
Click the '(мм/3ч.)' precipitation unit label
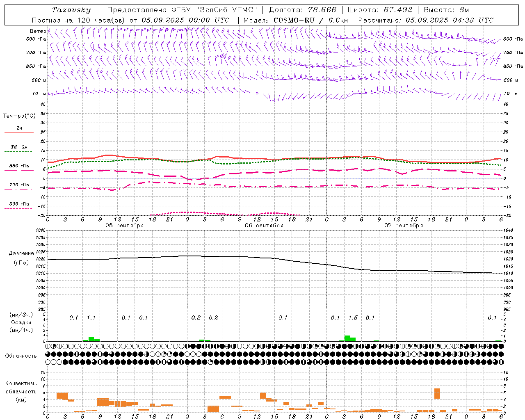[x=21, y=315]
